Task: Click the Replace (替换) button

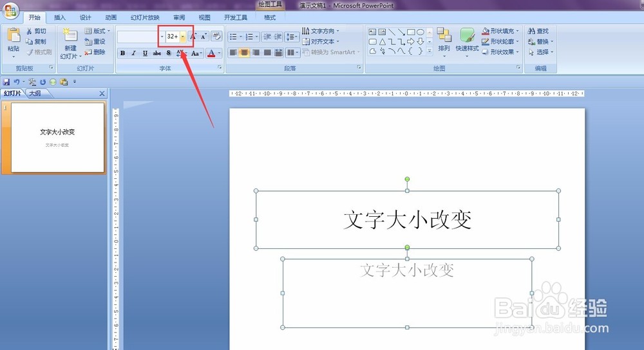Action: coord(540,41)
